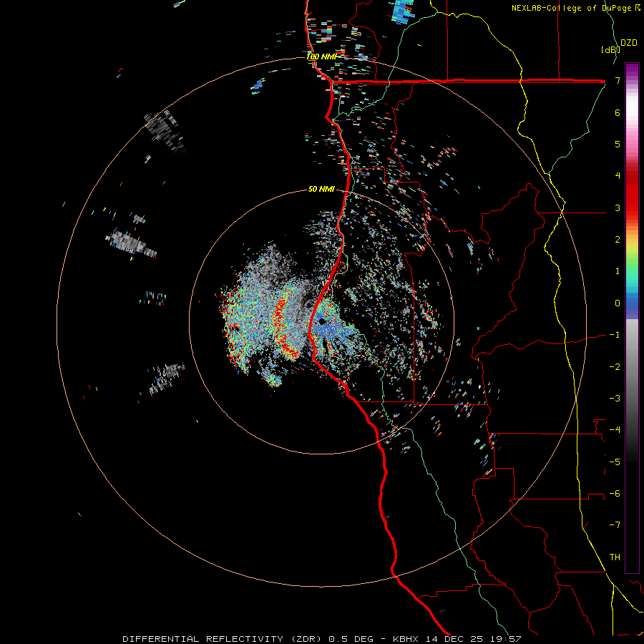The height and width of the screenshot is (644, 644).
Task: Click the ZDR color scale bar
Action: (632, 318)
